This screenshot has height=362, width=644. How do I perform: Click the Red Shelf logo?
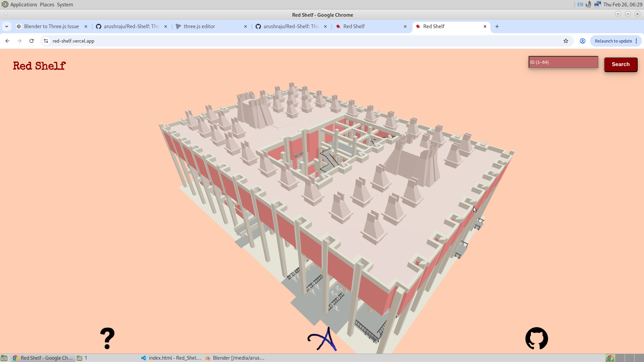pyautogui.click(x=39, y=66)
